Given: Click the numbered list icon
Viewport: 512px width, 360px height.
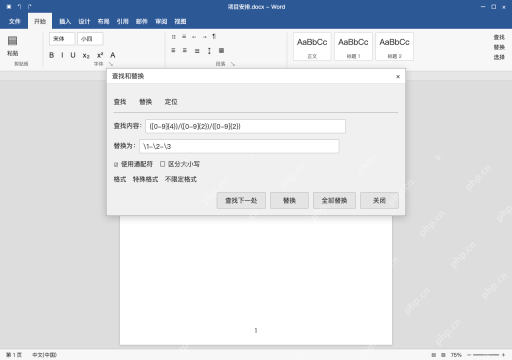Looking at the screenshot, I should click(184, 37).
